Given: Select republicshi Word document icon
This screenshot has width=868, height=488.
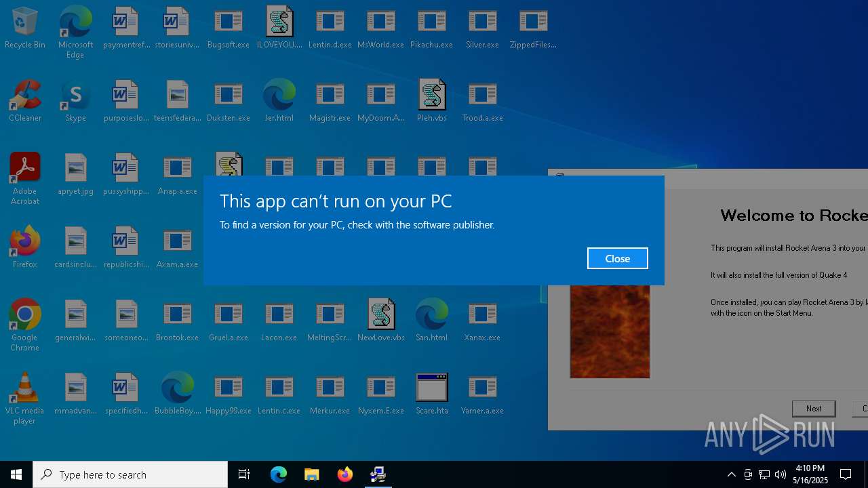Looking at the screenshot, I should click(x=126, y=248).
